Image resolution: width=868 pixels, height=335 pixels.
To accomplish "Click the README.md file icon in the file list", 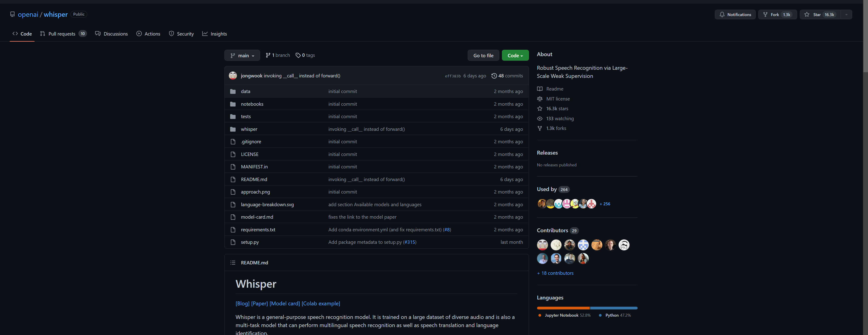I will pos(232,179).
